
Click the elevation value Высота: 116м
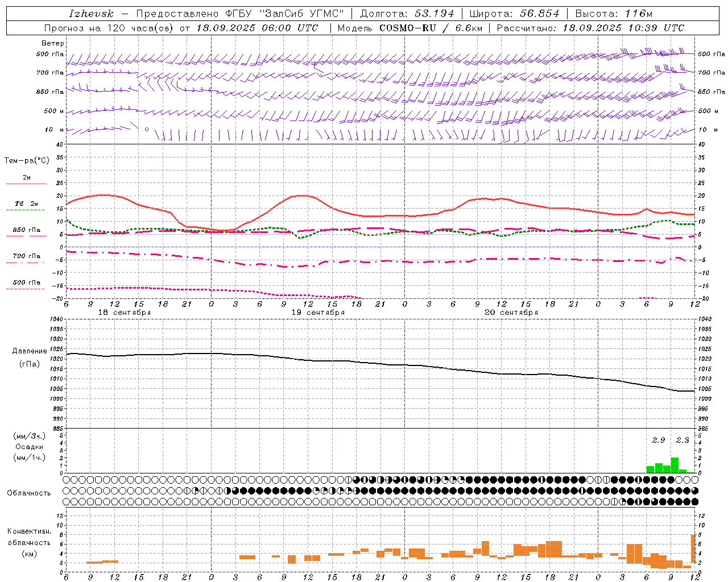tap(614, 14)
